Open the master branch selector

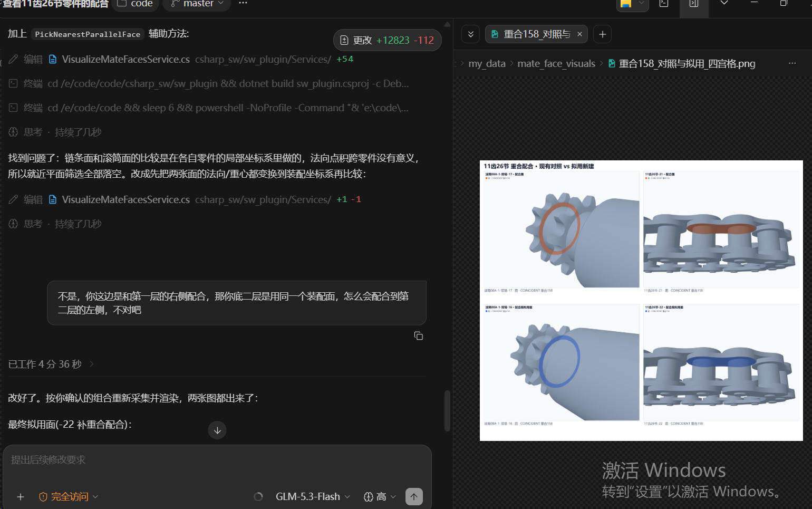197,4
